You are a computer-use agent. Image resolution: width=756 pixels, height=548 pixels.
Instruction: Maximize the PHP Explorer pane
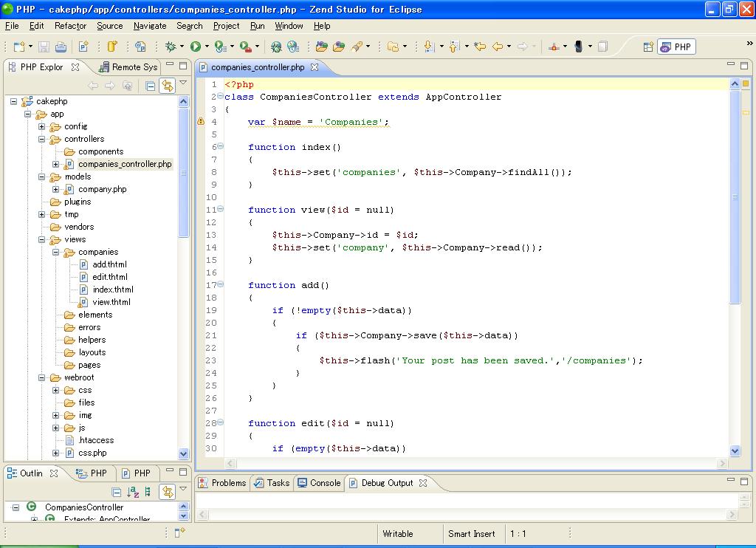pos(183,66)
